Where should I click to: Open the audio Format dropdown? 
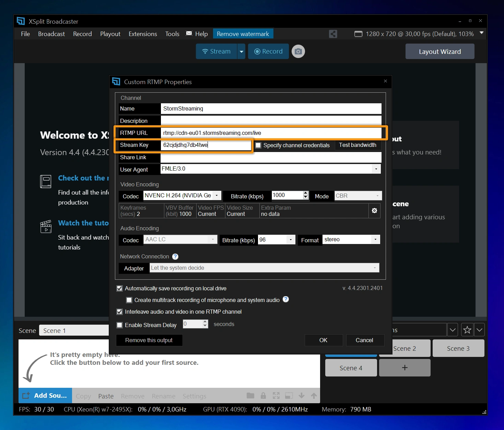pyautogui.click(x=376, y=239)
